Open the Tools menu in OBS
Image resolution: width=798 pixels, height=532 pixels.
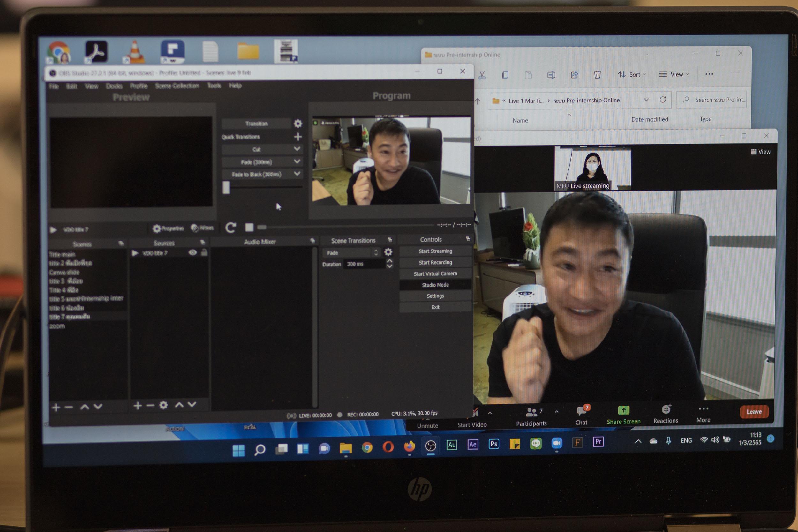[x=214, y=86]
